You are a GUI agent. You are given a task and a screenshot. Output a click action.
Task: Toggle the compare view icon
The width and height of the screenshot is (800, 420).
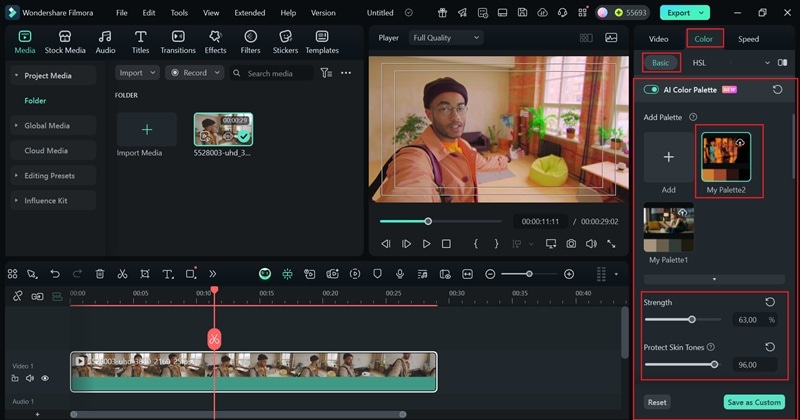(782, 63)
